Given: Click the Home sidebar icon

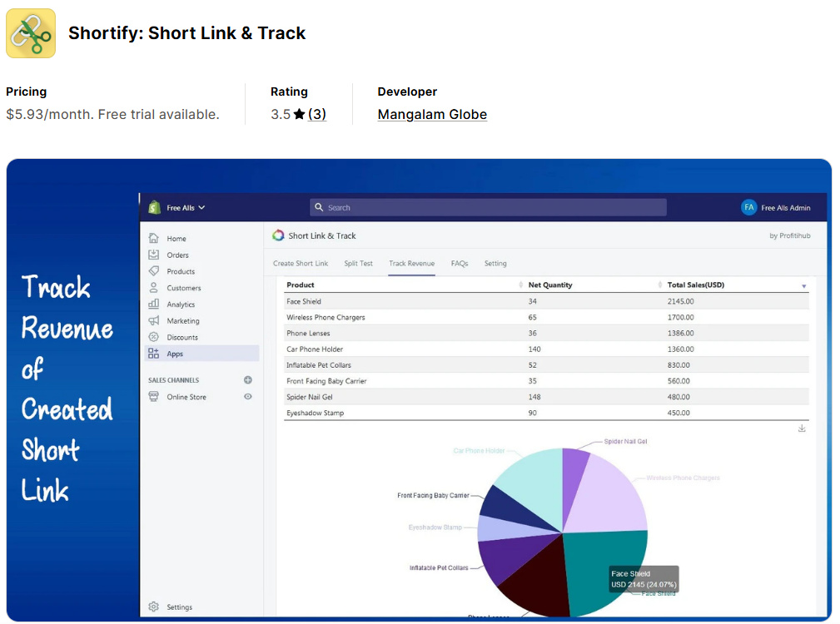Looking at the screenshot, I should pos(154,238).
